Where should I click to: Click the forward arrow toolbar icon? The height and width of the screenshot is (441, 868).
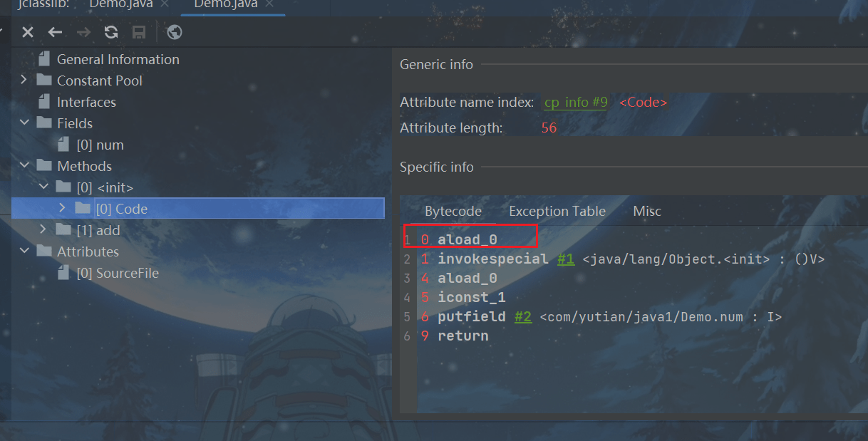[83, 32]
